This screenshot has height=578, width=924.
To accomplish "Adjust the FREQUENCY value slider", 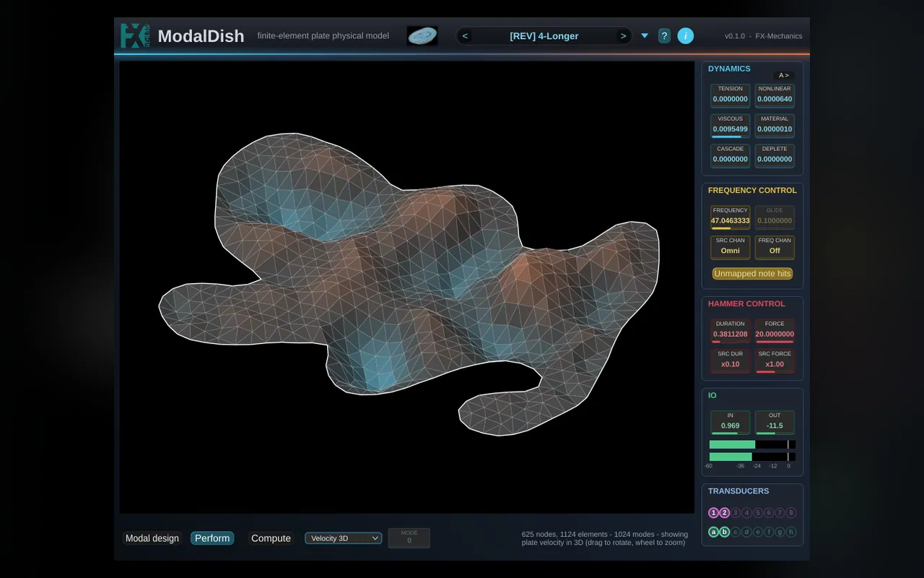I will coord(730,217).
